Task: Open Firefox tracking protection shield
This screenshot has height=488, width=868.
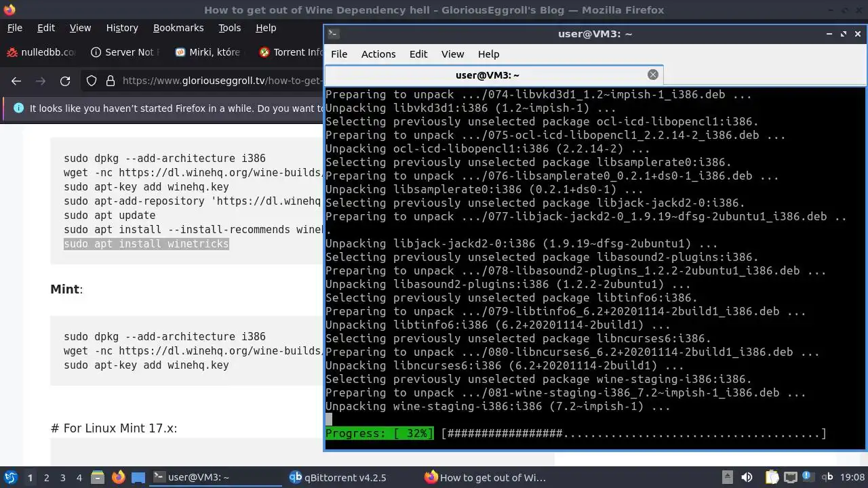Action: click(92, 81)
